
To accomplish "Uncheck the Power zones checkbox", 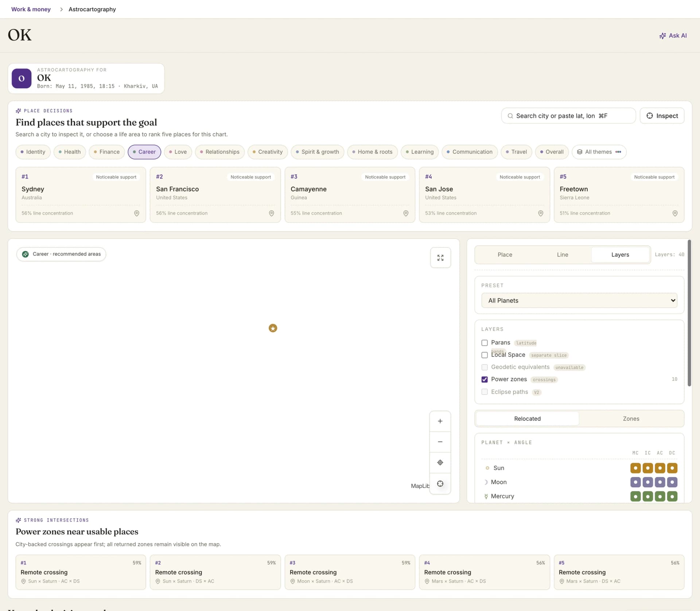I will [485, 379].
